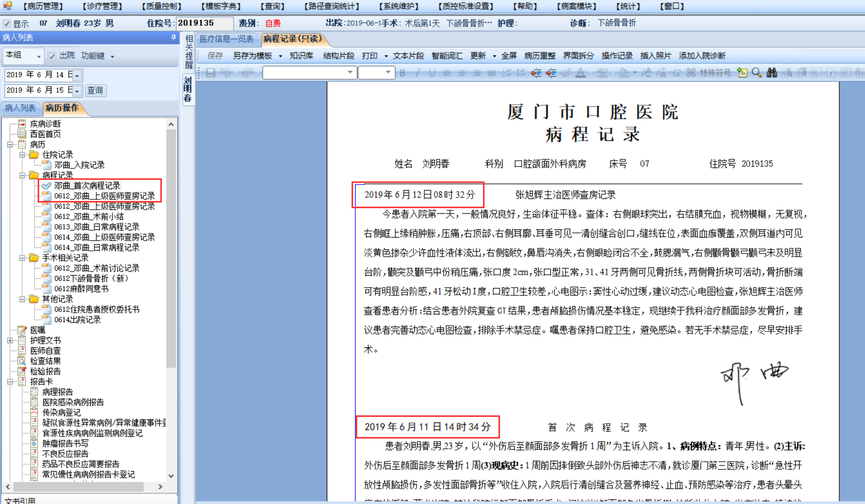The width and height of the screenshot is (865, 504).
Task: Click the font color 'A' icon
Action: point(580,73)
